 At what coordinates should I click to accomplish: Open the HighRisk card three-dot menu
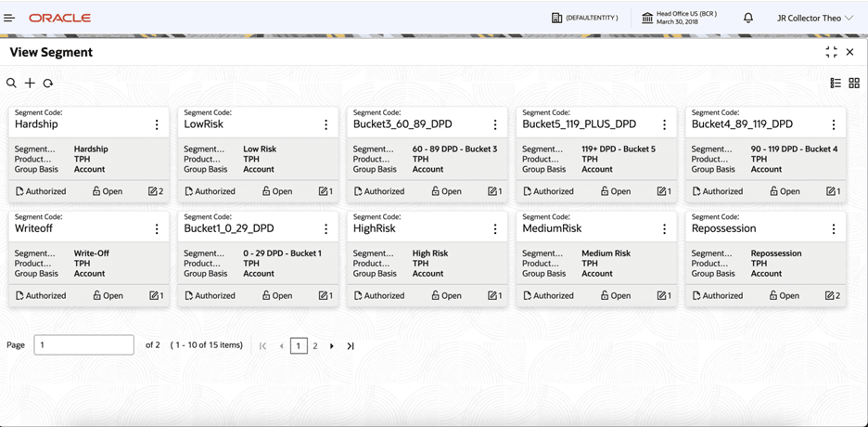495,228
